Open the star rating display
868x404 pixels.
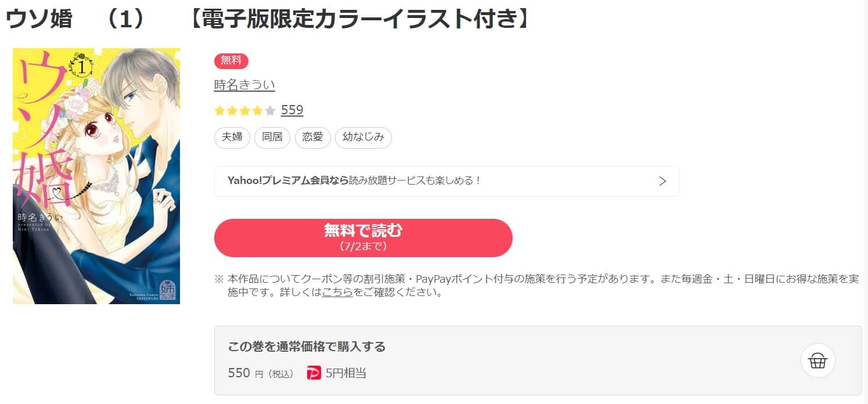245,110
